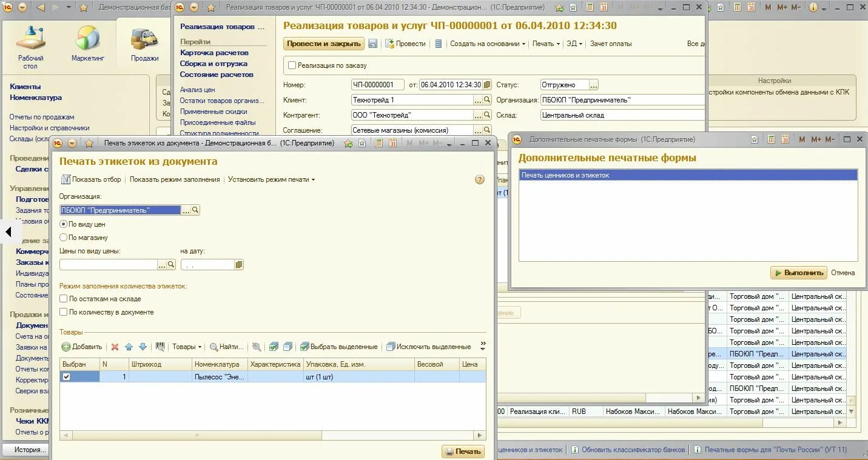Click Показать отбор filter icon in label print window
This screenshot has width=868, height=460.
[x=66, y=179]
